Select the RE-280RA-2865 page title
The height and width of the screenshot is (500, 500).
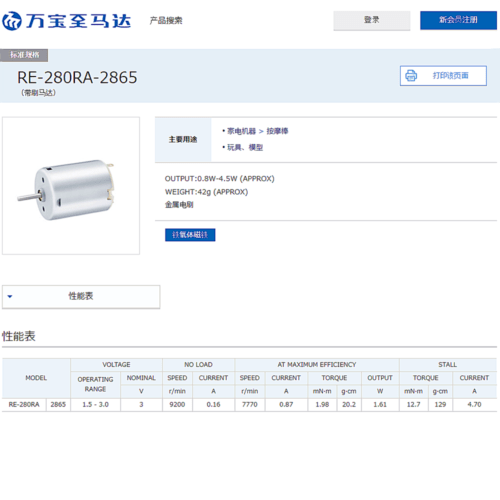click(77, 77)
